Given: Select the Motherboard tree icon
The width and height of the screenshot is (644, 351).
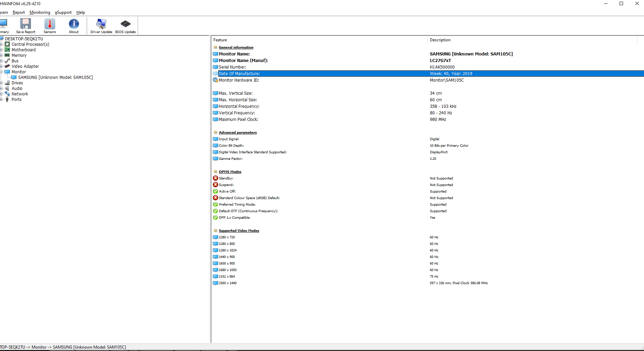Looking at the screenshot, I should [x=7, y=50].
